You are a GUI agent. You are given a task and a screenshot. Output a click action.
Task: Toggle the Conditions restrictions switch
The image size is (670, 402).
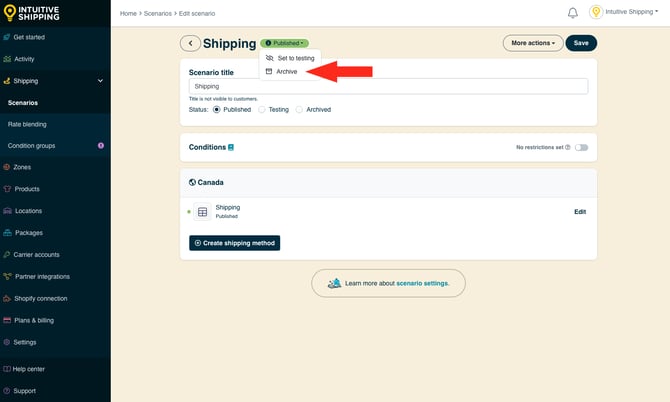pyautogui.click(x=581, y=147)
